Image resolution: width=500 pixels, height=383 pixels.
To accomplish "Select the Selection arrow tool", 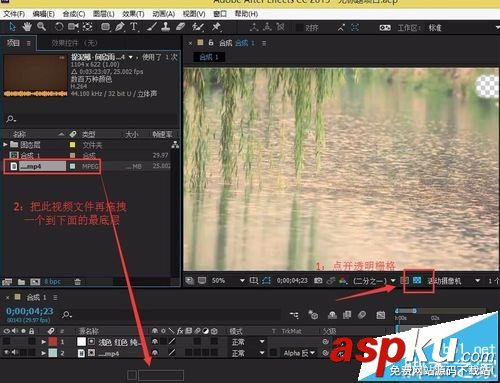I will (12, 27).
